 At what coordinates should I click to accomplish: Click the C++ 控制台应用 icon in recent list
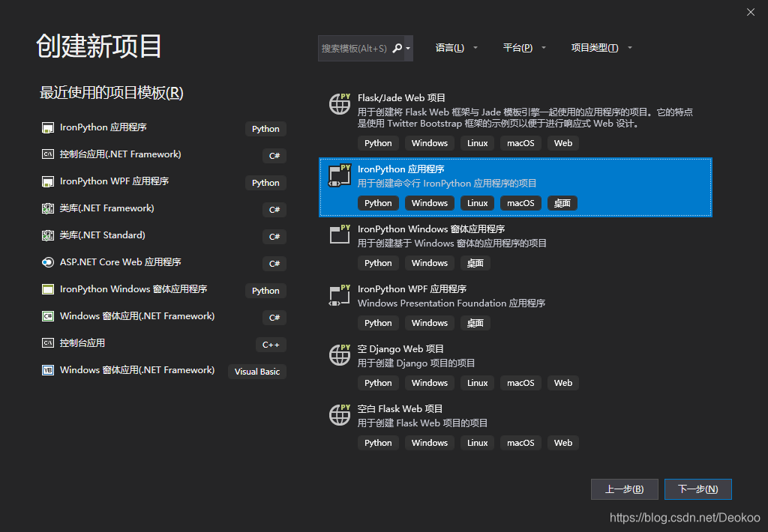click(x=47, y=343)
